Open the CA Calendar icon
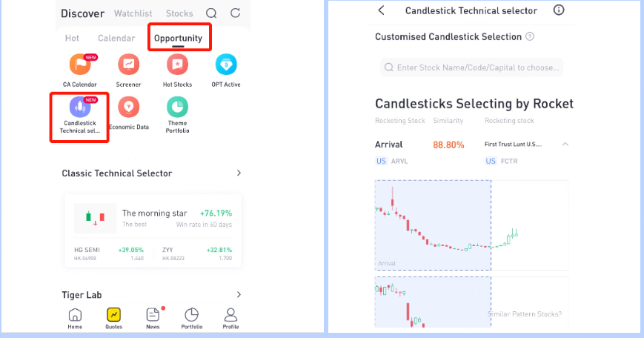The height and width of the screenshot is (338, 644). click(80, 65)
